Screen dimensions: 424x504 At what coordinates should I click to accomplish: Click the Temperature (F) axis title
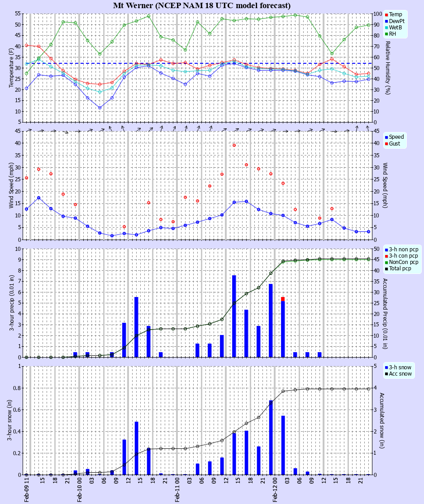[11, 67]
